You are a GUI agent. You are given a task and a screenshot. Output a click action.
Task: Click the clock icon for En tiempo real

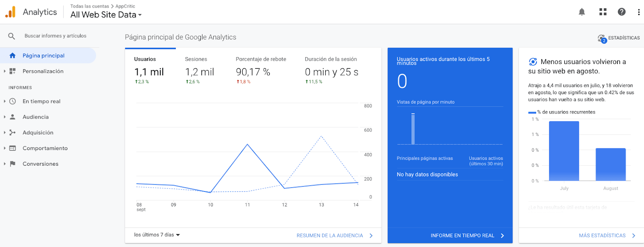(12, 101)
